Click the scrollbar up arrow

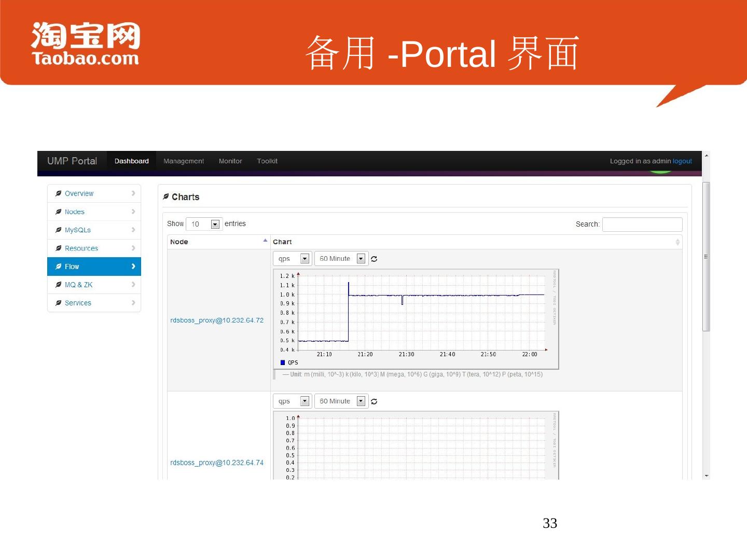click(706, 155)
